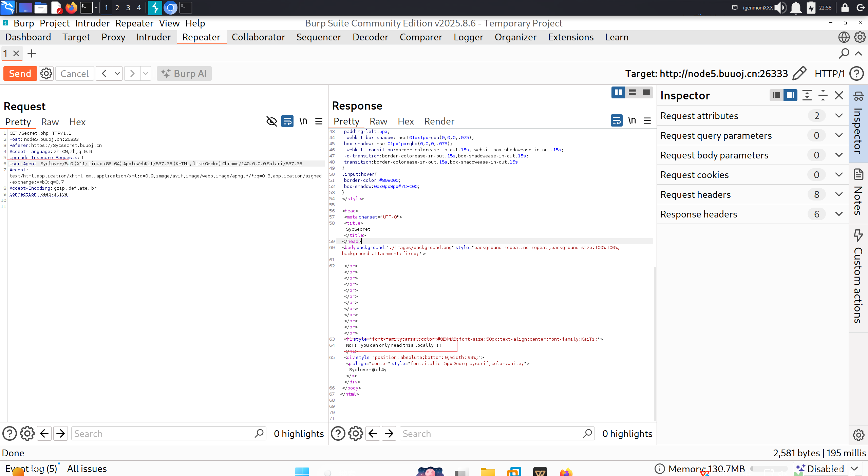
Task: Expand the Request headers section
Action: coord(839,194)
